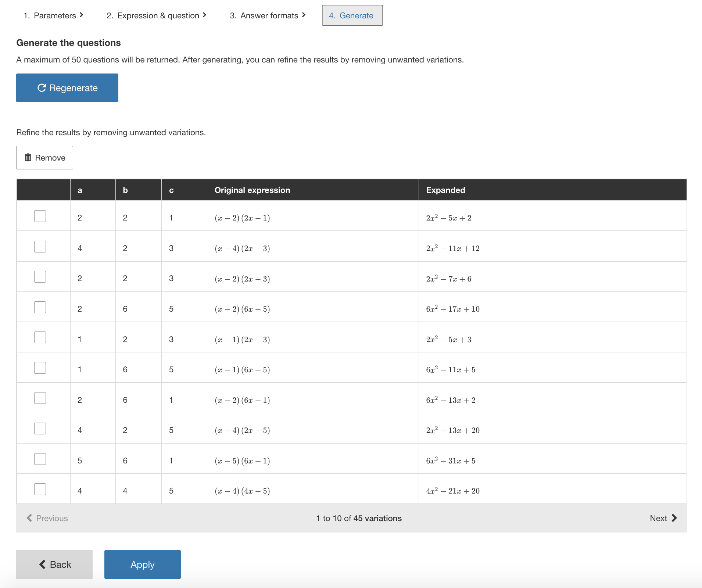
Task: Tick checkbox for (x − 2)(2x − 1) row
Action: click(x=40, y=216)
